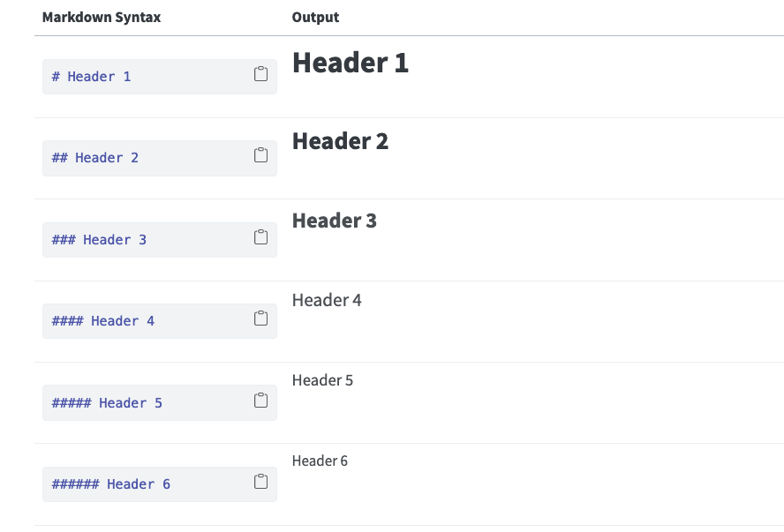Click the '## Header 2' code text
784x532 pixels.
95,158
